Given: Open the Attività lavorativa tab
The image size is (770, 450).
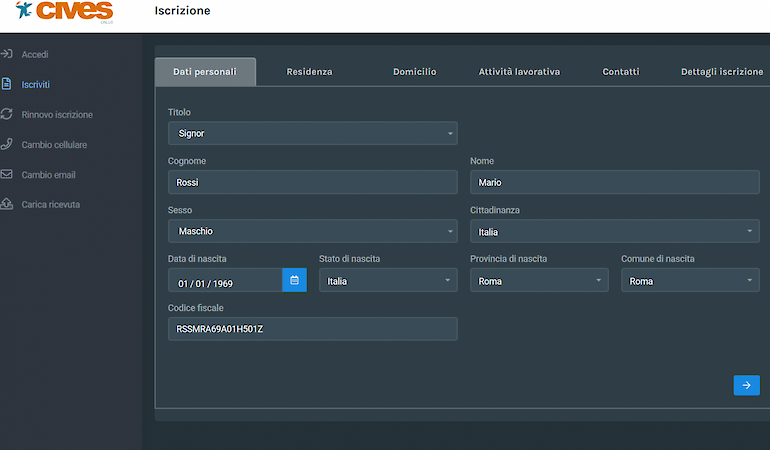Looking at the screenshot, I should coord(519,72).
